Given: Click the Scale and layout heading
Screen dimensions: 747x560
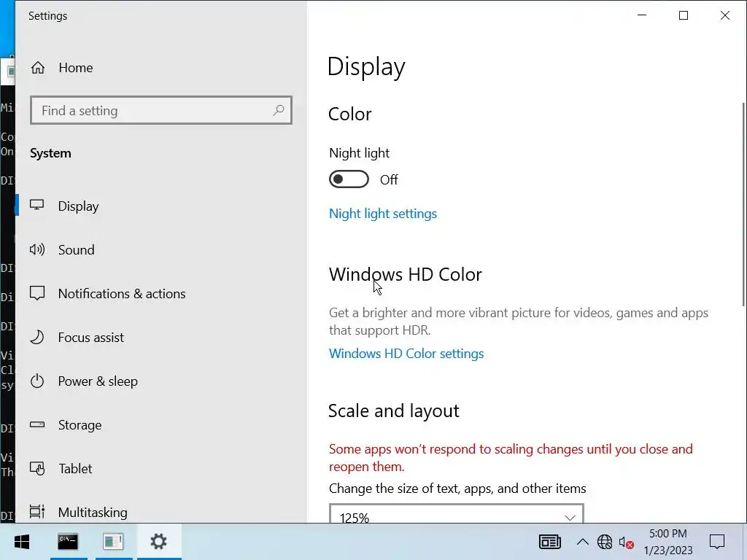Looking at the screenshot, I should (x=393, y=411).
